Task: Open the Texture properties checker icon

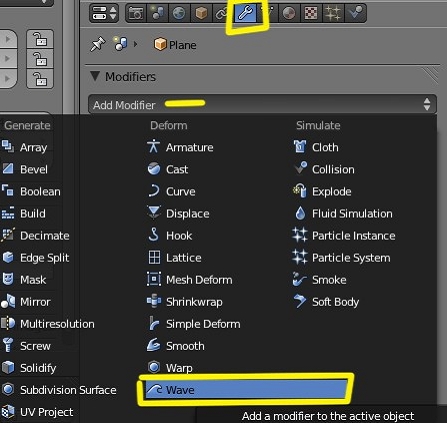Action: (311, 13)
